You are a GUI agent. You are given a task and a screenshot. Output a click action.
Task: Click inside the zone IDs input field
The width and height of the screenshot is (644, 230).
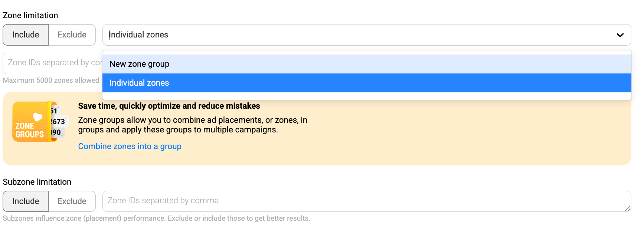point(52,63)
